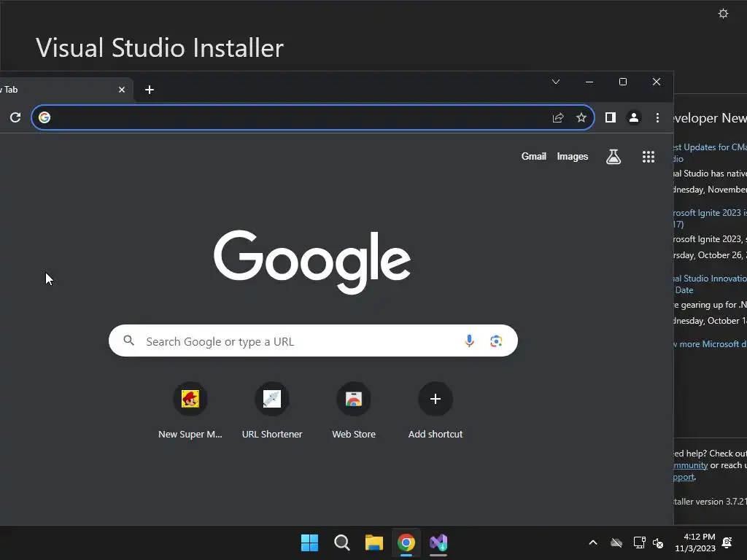Switch to Google Chrome in the taskbar
This screenshot has height=560, width=747.
click(406, 542)
